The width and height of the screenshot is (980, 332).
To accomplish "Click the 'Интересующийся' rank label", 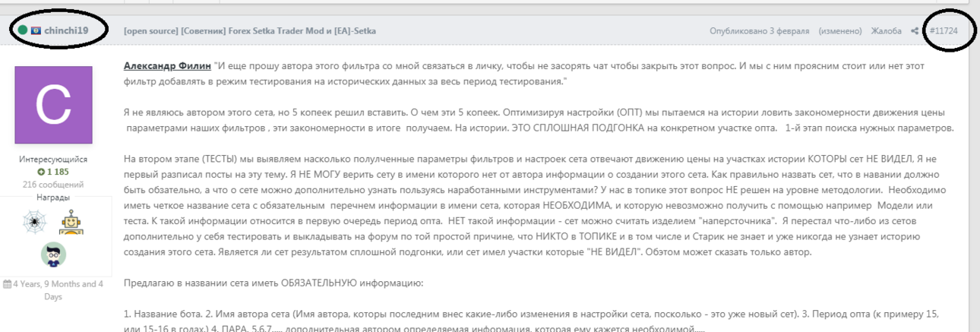I will [53, 160].
